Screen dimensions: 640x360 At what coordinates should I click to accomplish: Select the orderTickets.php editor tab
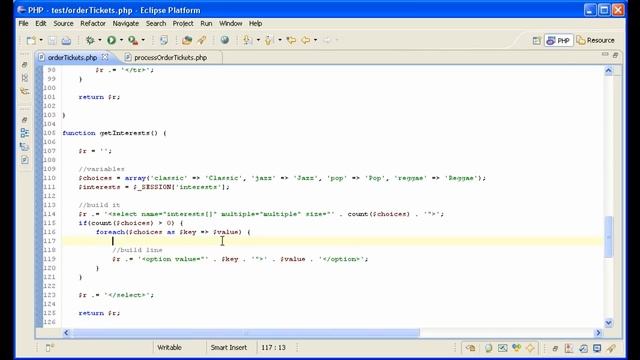tap(72, 58)
